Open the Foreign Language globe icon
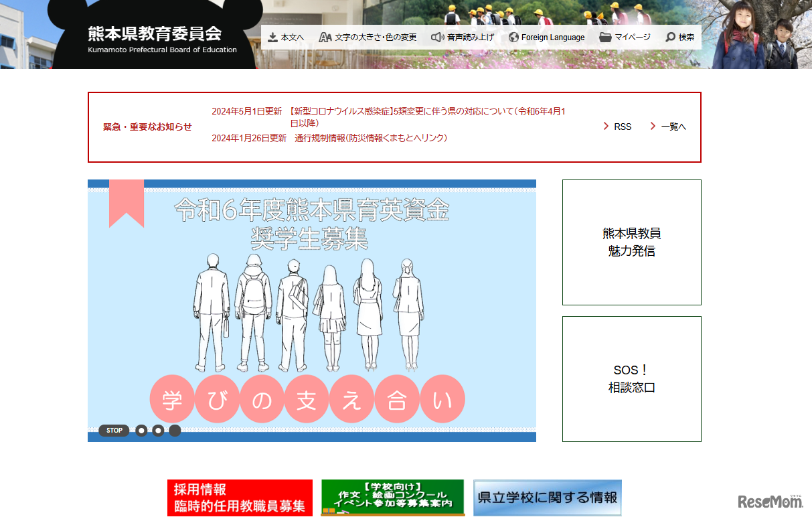The height and width of the screenshot is (517, 812). click(x=514, y=37)
